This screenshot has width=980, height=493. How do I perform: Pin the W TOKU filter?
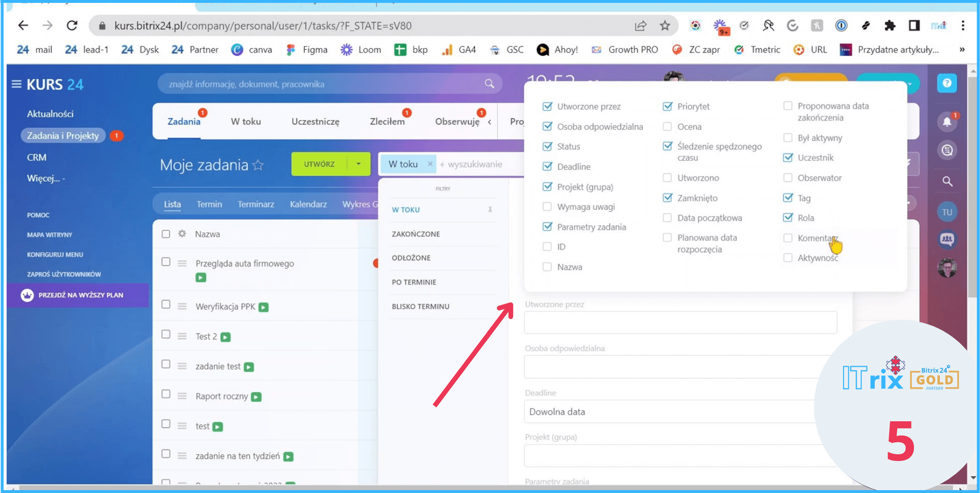point(490,209)
